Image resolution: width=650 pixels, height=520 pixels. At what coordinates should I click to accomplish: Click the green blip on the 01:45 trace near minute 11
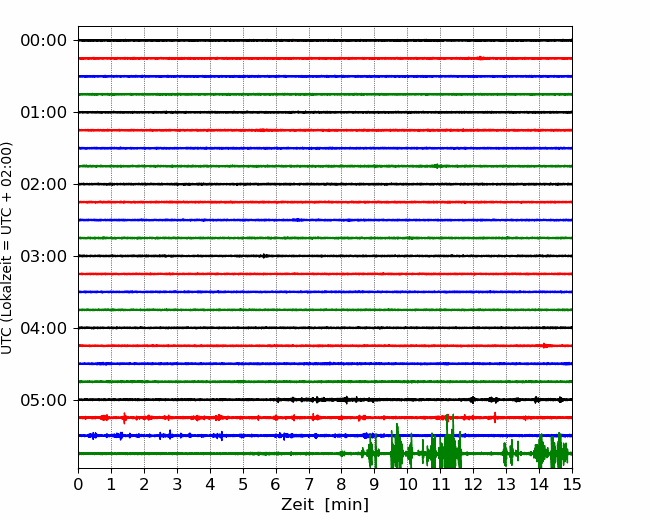(436, 166)
